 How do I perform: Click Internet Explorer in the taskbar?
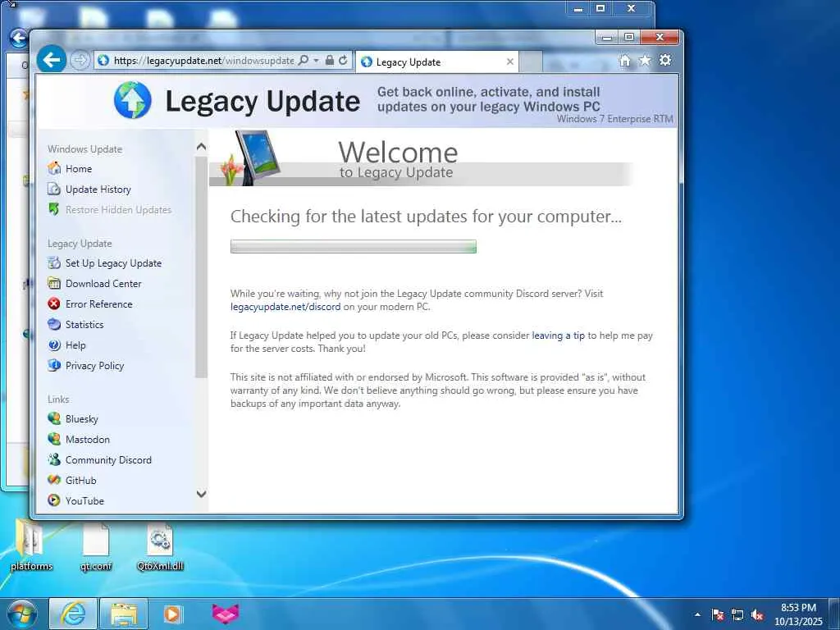[73, 614]
